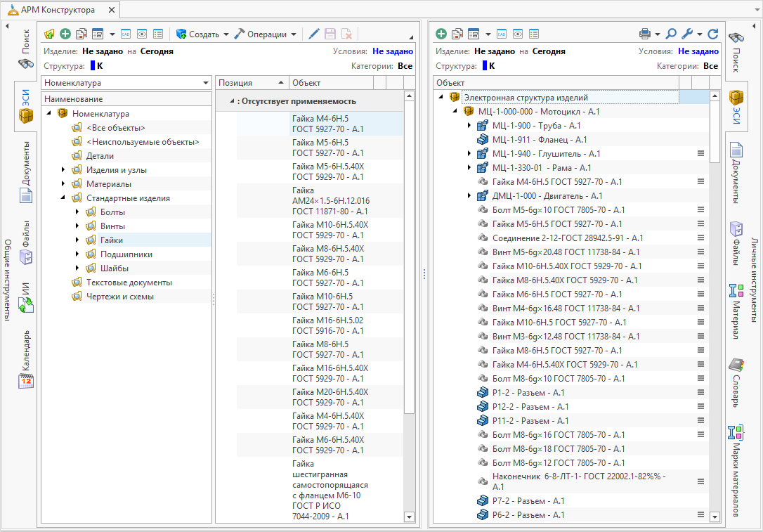Toggle the eye visibility icon in left toolbar
Image resolution: width=763 pixels, height=532 pixels.
coord(142,34)
